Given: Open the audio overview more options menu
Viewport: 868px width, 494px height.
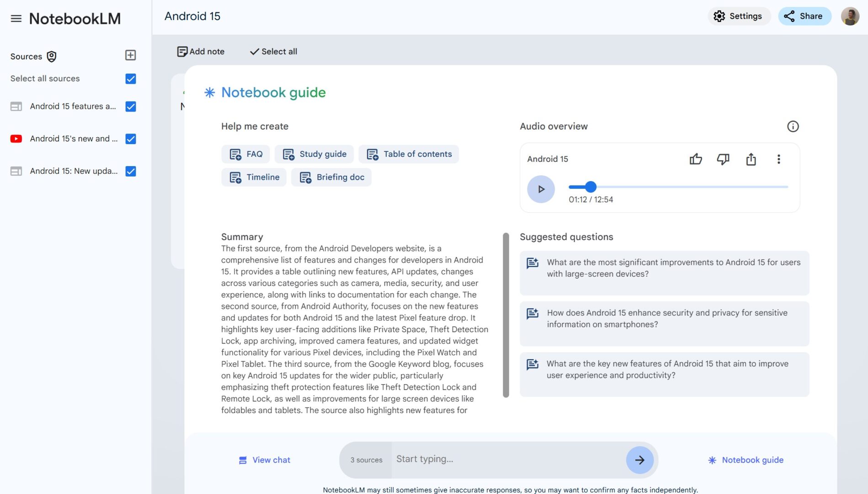Looking at the screenshot, I should coord(779,159).
